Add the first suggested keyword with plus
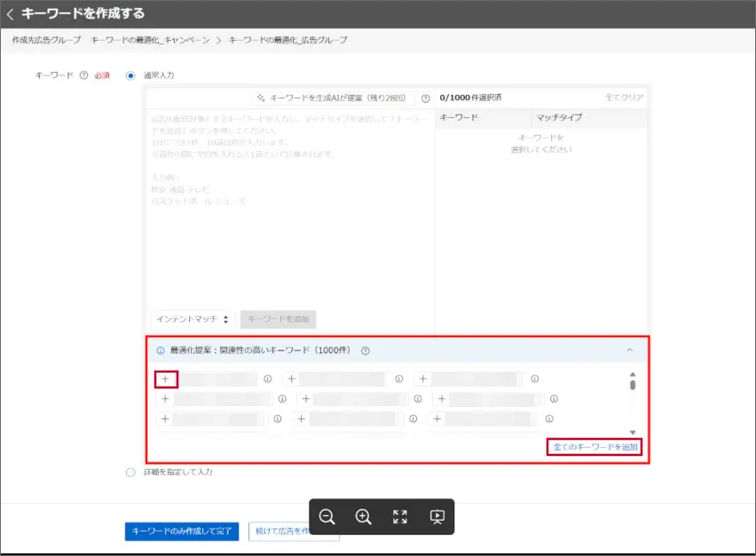 166,379
